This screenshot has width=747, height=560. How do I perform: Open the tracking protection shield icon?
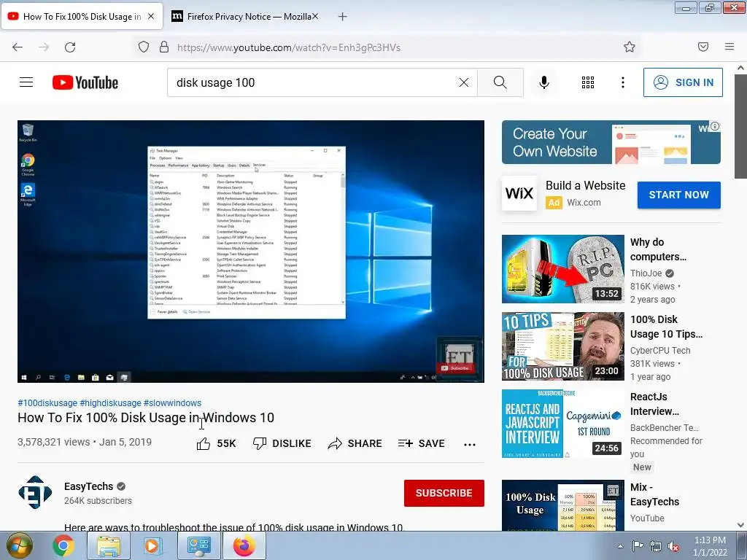tap(144, 47)
